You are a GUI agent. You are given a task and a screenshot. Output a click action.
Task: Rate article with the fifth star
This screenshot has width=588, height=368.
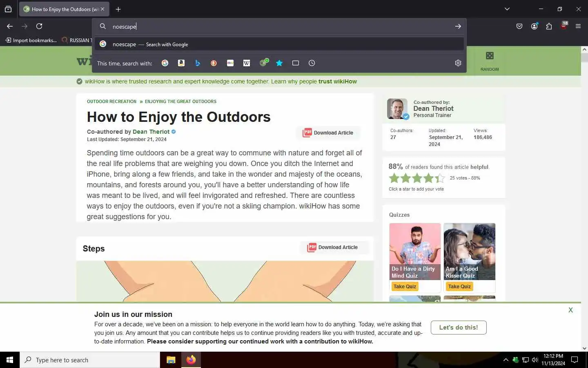(440, 178)
